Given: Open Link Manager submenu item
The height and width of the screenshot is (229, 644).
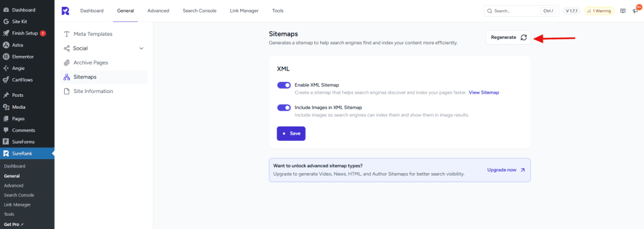Looking at the screenshot, I should [x=17, y=204].
